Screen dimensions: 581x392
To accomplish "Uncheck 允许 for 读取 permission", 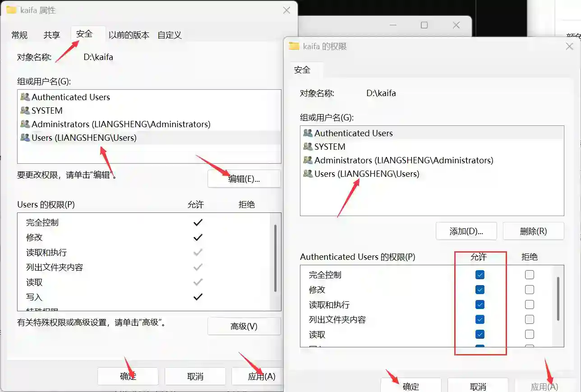I will [480, 334].
